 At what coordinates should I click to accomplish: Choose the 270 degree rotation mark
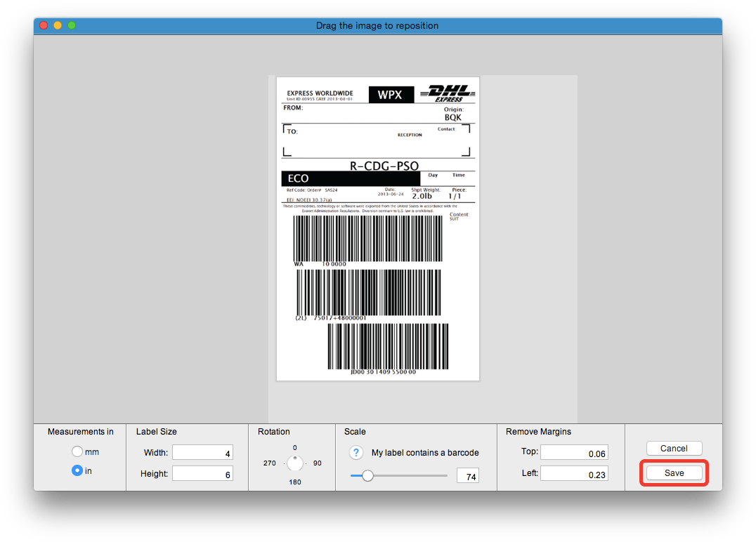pos(271,463)
